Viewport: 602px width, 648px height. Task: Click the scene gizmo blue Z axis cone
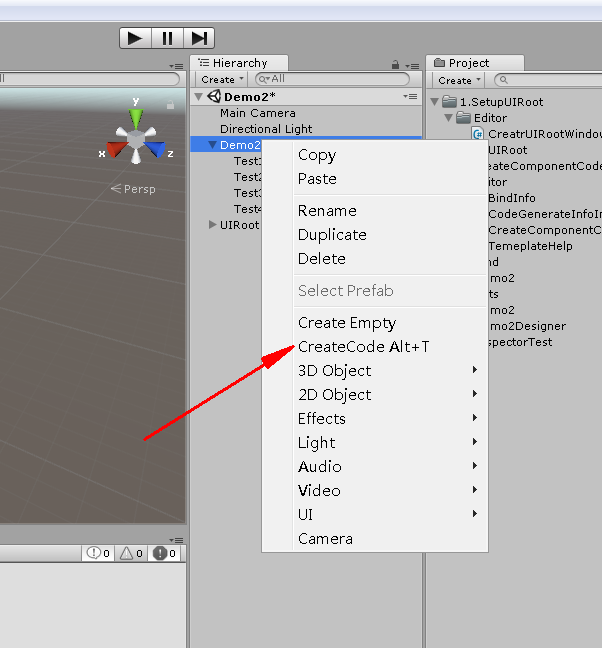coord(156,149)
